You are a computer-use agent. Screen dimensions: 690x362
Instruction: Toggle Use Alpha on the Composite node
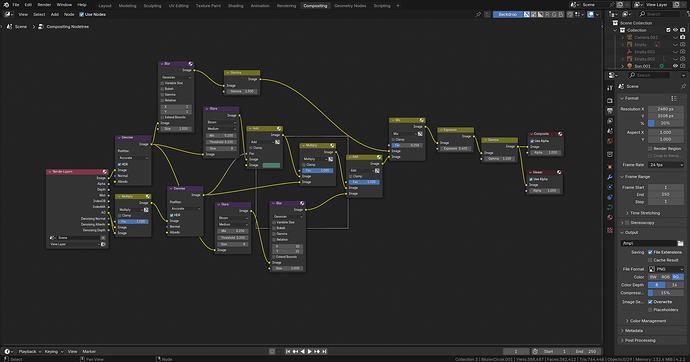tap(532, 141)
